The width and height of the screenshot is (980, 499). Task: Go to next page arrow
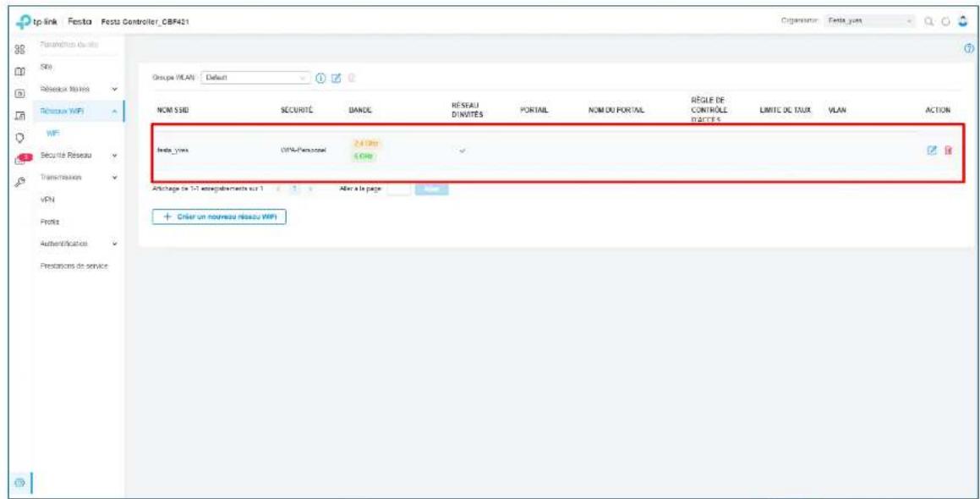point(310,189)
